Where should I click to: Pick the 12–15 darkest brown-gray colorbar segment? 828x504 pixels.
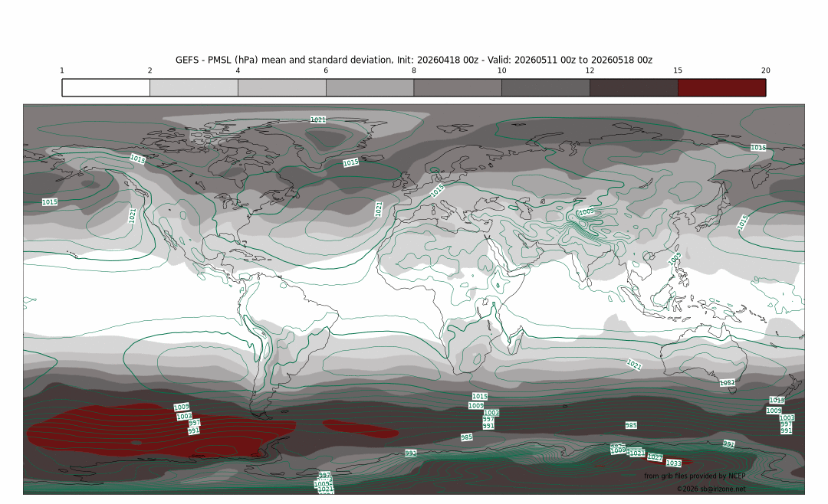pyautogui.click(x=633, y=87)
